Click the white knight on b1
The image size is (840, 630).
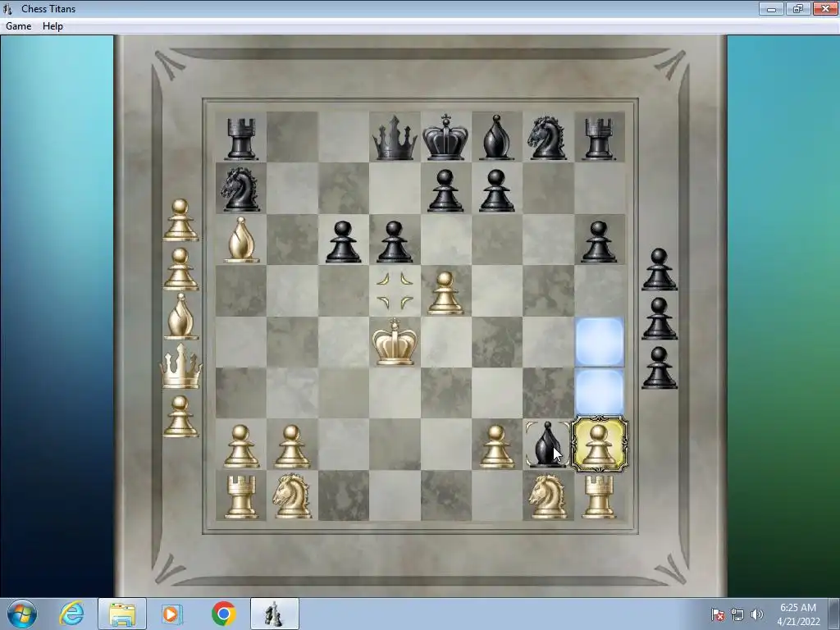click(292, 496)
